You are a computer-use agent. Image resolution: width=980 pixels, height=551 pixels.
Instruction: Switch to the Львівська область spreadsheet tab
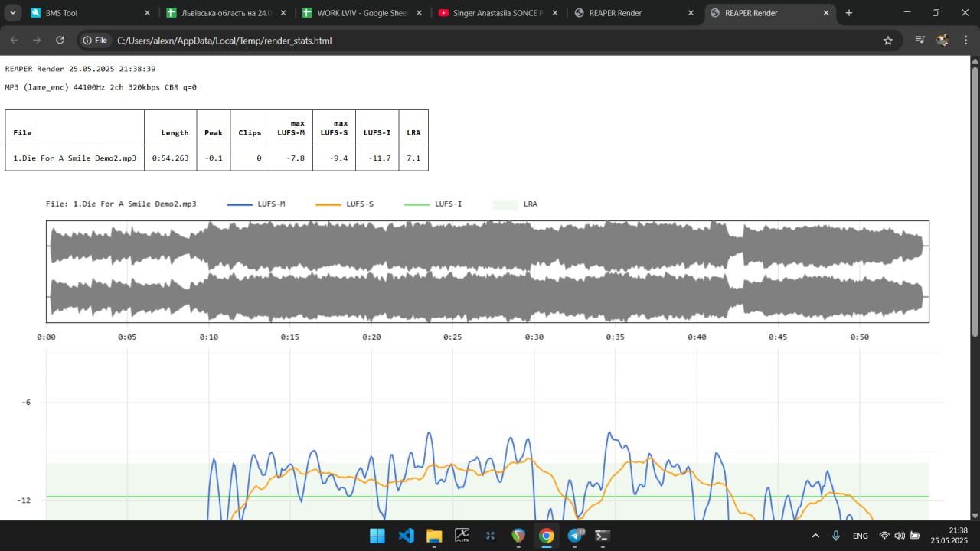click(228, 13)
